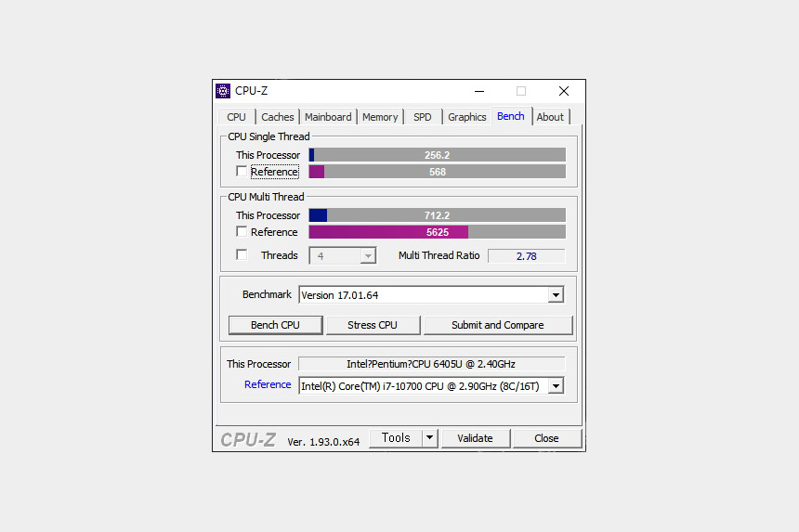Click Multi Thread This Processor bar 712.2
This screenshot has width=799, height=532.
(x=438, y=215)
